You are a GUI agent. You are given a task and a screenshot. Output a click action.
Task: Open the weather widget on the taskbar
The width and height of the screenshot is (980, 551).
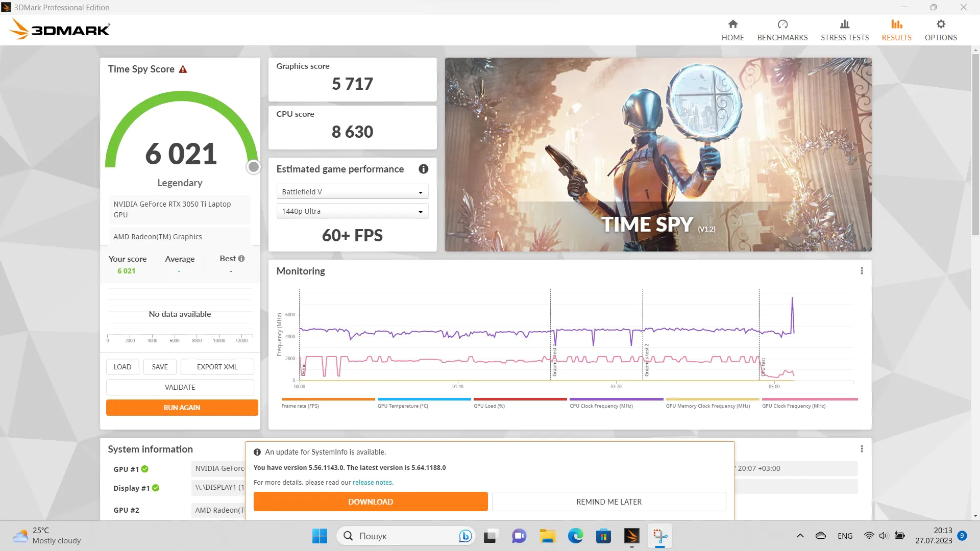pyautogui.click(x=47, y=536)
